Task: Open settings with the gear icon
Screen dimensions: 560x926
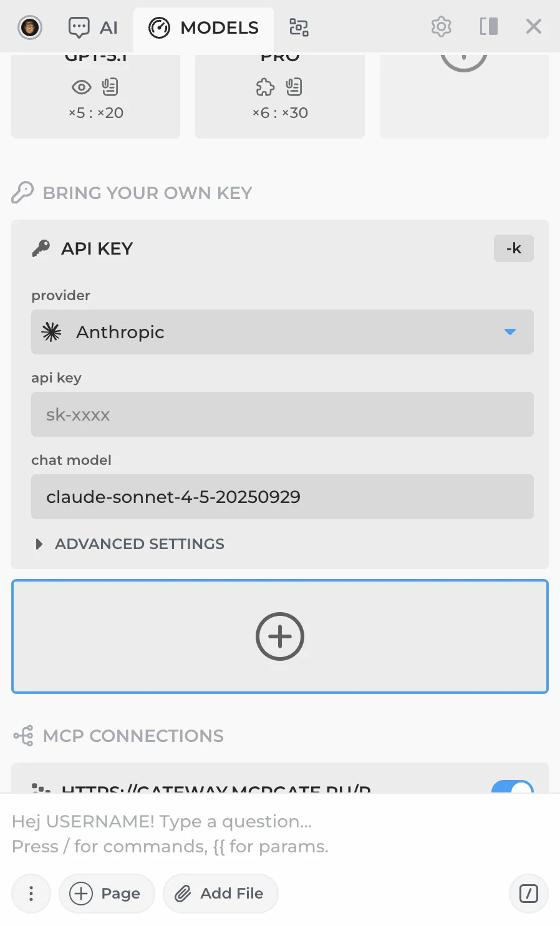Action: [441, 27]
